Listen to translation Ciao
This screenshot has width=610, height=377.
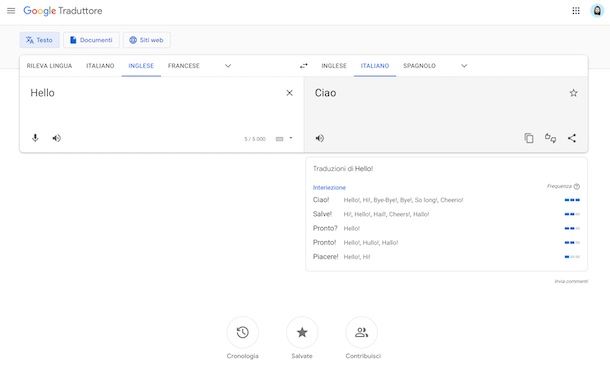pos(320,138)
